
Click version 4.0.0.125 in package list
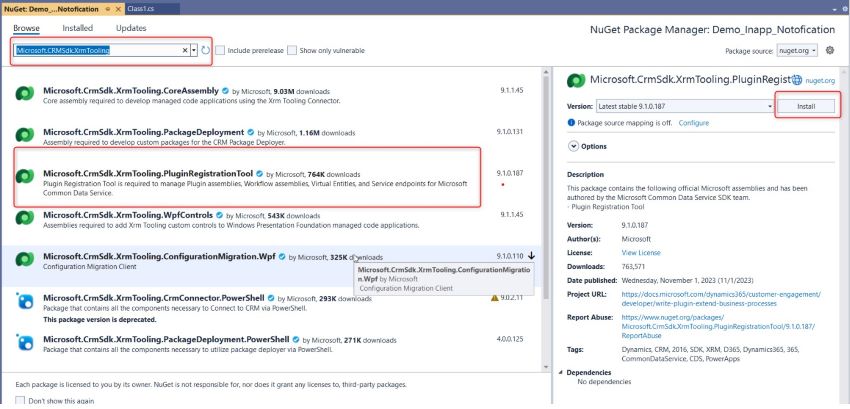[x=510, y=339]
